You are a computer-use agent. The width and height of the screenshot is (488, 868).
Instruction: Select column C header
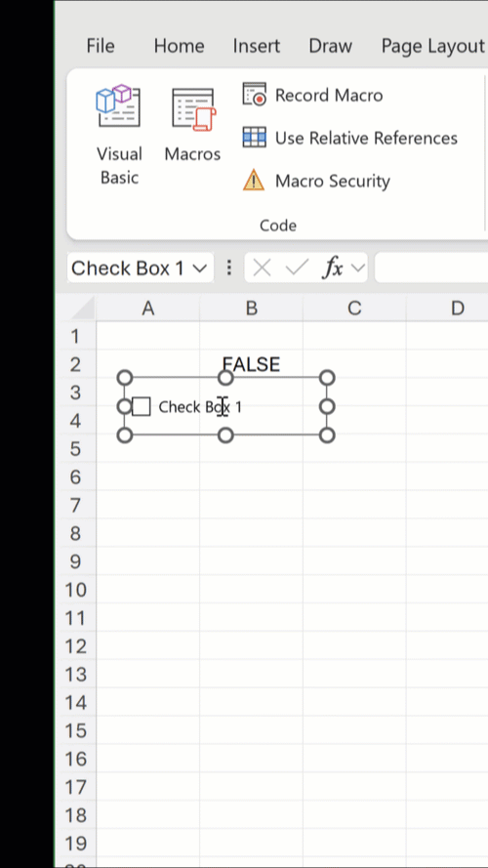tap(354, 309)
